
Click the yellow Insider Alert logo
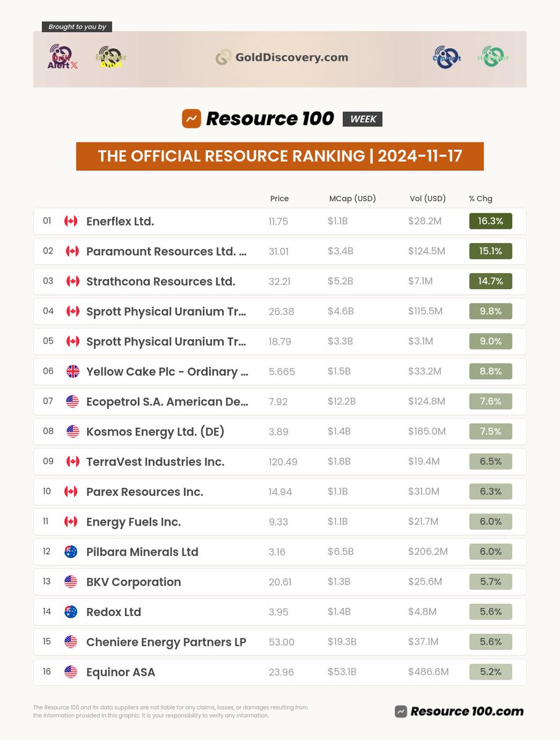coord(111,57)
